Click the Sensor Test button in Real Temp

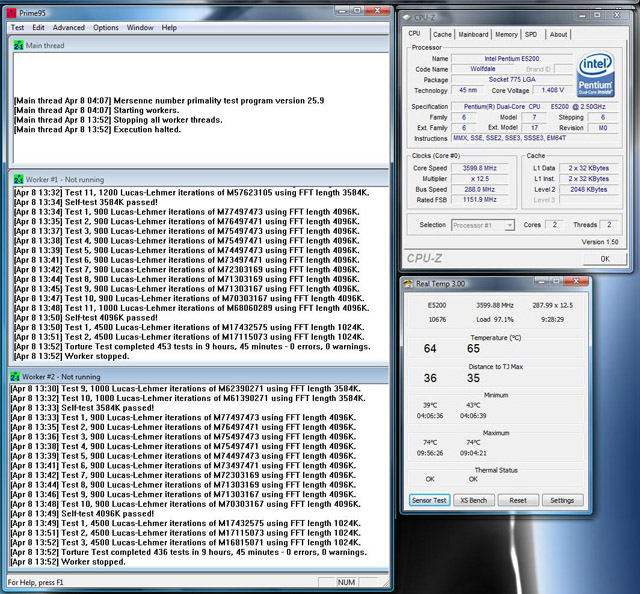tap(429, 501)
